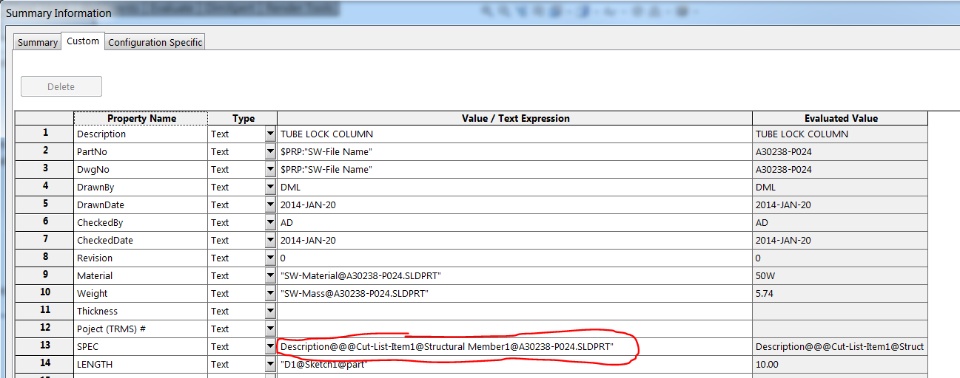Screen dimensions: 960x378
Task: Open Type dropdown for LENGTH row
Action: pos(271,365)
